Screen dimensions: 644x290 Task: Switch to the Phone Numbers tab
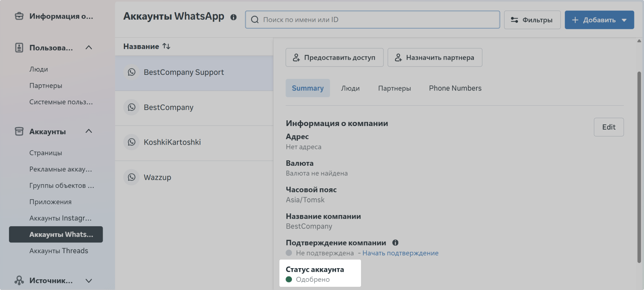tap(455, 88)
